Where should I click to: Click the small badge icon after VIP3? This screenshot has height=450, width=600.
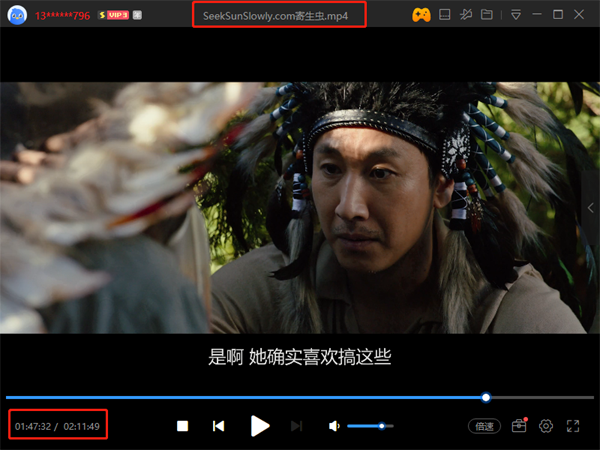pos(137,15)
